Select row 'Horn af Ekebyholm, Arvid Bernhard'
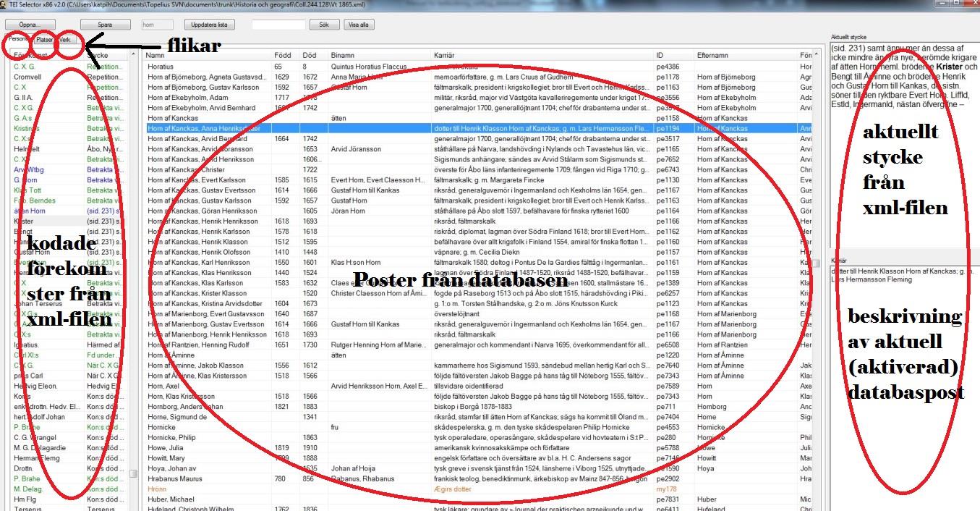The width and height of the screenshot is (980, 511). tap(477, 108)
